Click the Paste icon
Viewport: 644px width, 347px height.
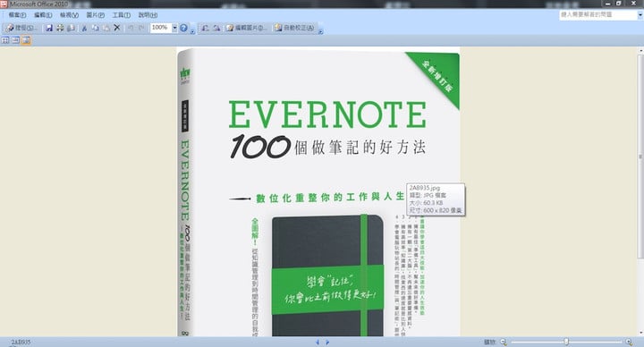coord(106,28)
